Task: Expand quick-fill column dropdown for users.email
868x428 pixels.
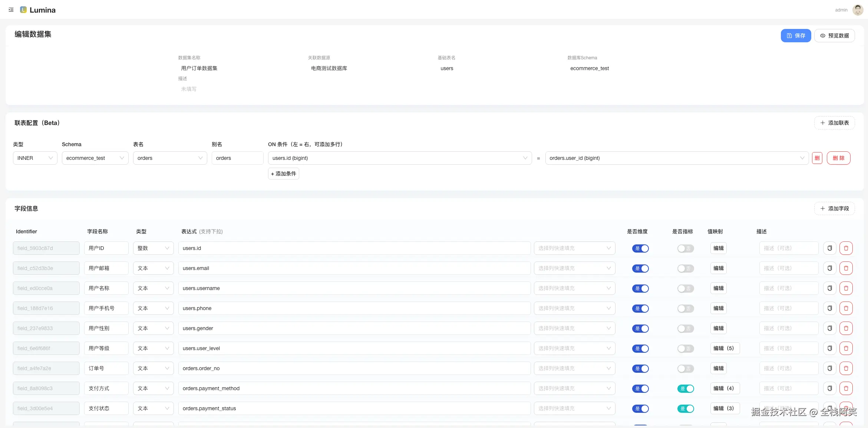Action: pos(574,268)
